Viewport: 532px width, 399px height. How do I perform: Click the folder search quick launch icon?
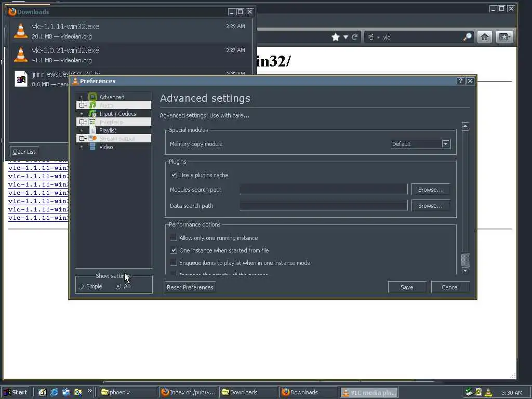coord(78,392)
